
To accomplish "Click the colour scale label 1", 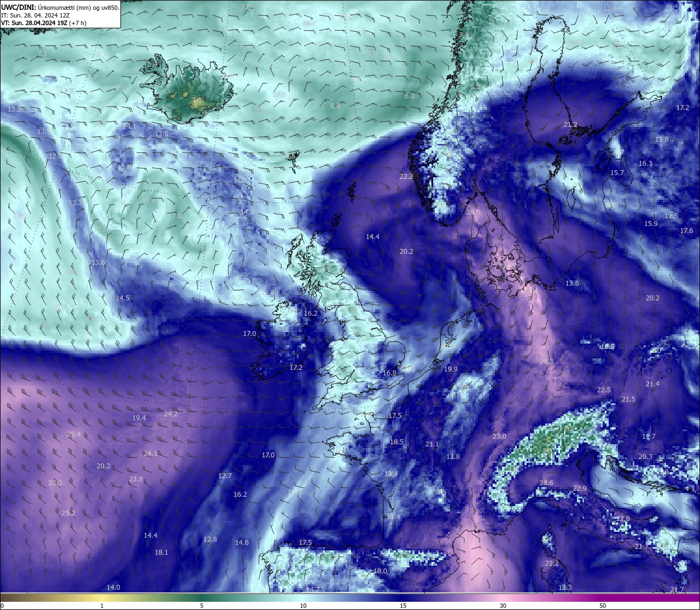I will point(102,606).
